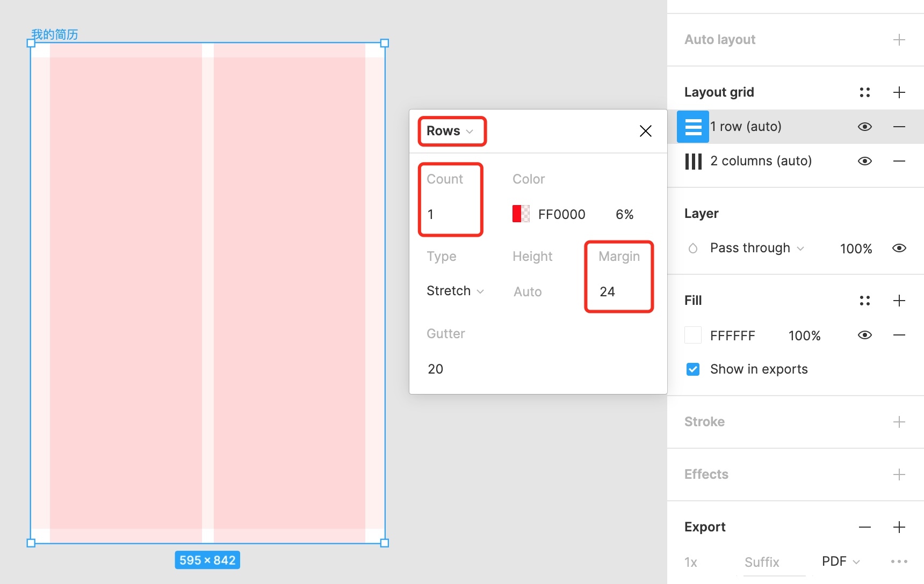
Task: Open the Stretch type dropdown
Action: tap(455, 291)
